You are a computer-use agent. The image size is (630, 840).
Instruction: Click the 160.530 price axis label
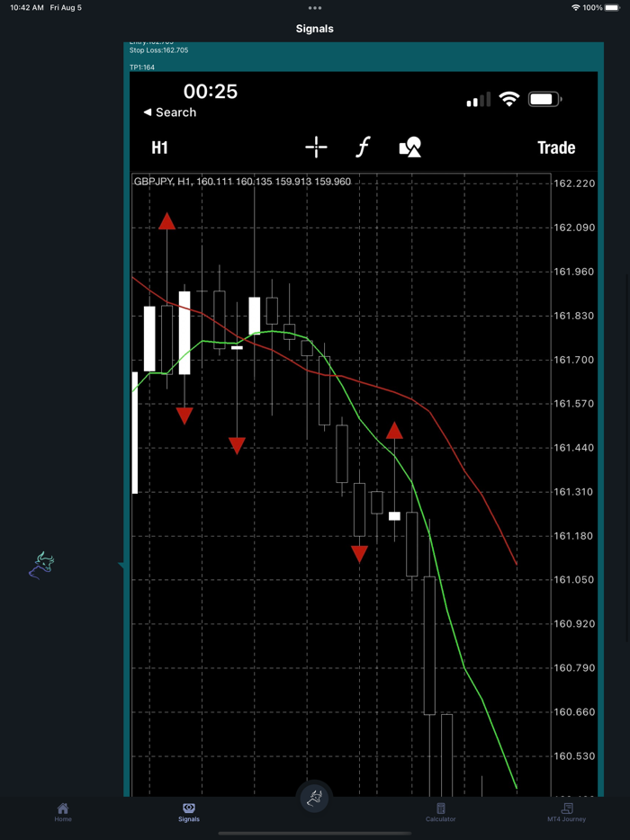574,755
